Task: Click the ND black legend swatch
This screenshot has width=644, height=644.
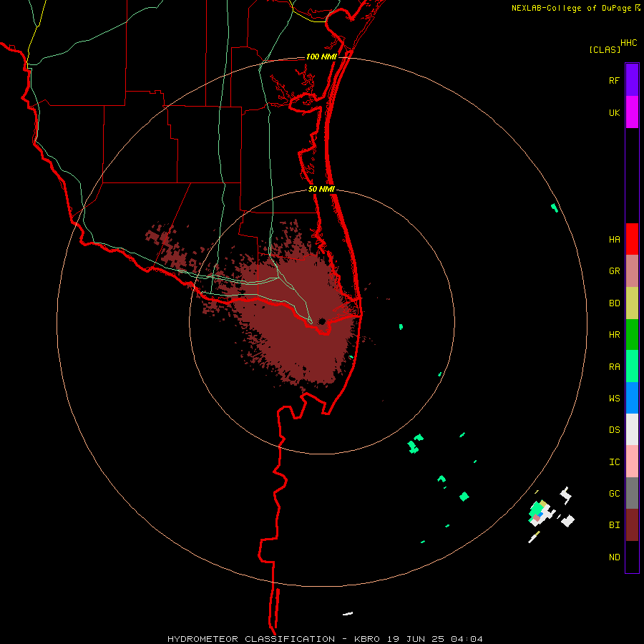Action: [x=632, y=557]
